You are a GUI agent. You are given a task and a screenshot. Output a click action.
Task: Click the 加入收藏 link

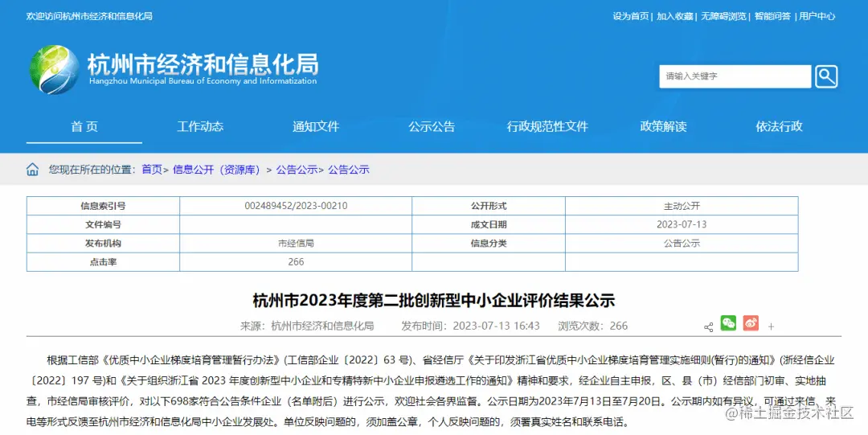point(675,16)
